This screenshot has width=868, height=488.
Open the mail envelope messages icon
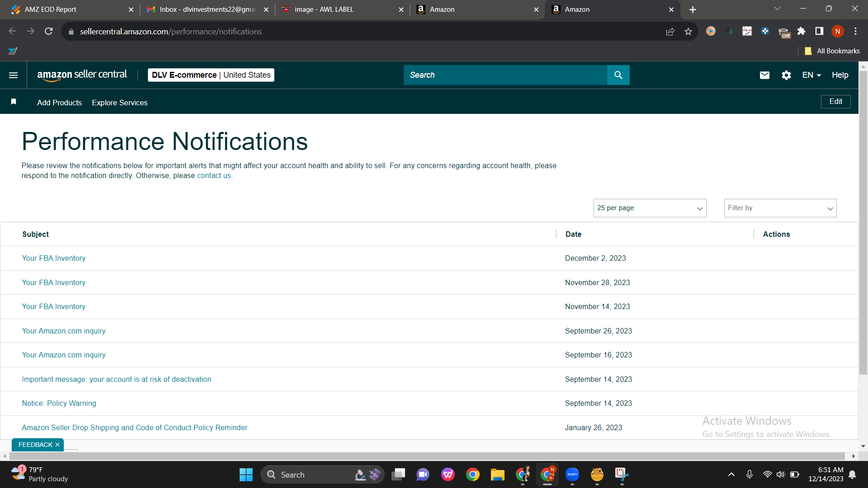point(764,75)
